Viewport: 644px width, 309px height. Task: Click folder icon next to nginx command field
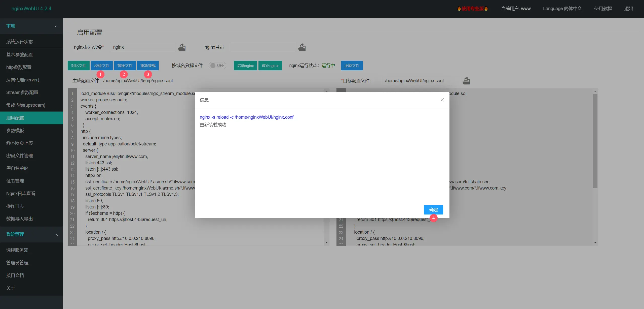click(x=182, y=47)
